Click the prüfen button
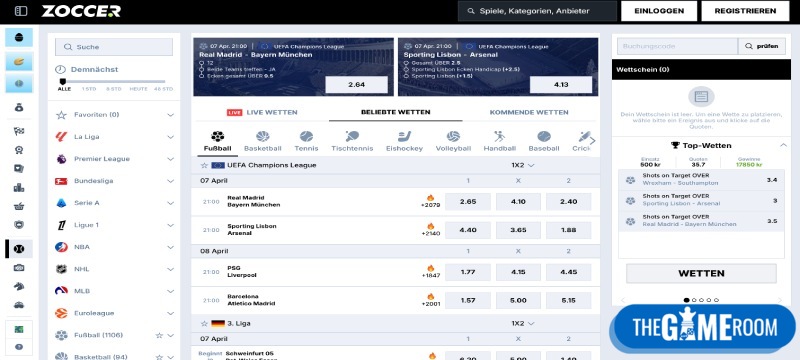This screenshot has height=360, width=800. coord(762,46)
